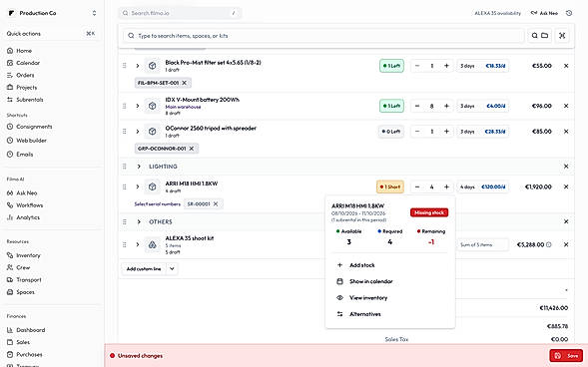The height and width of the screenshot is (367, 588).
Task: Open the Add custom line dropdown arrow
Action: tap(172, 269)
